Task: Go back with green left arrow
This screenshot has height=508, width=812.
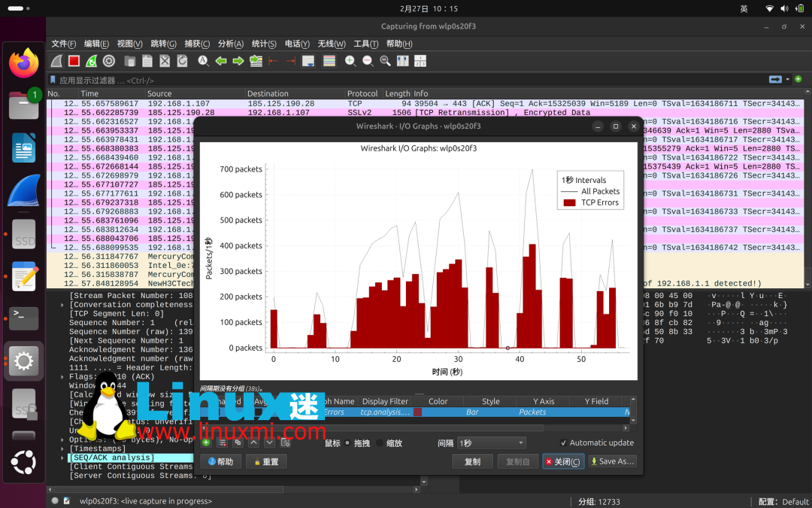Action: coord(221,61)
